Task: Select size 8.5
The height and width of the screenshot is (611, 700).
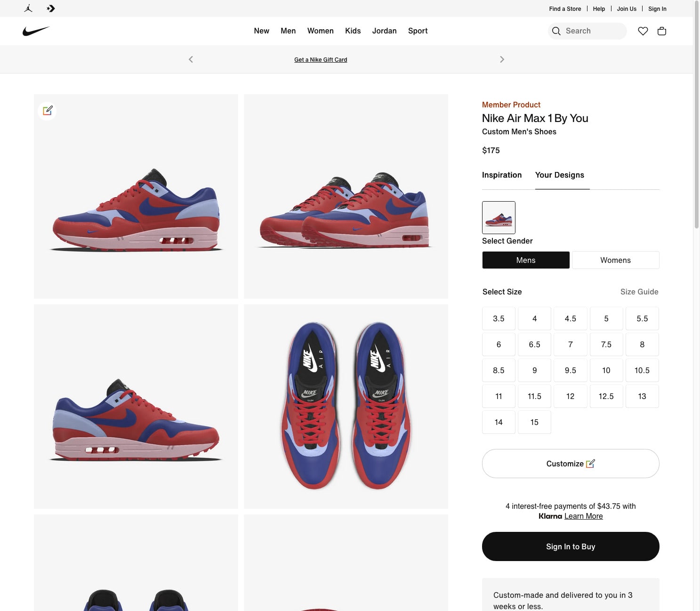Action: click(x=499, y=370)
